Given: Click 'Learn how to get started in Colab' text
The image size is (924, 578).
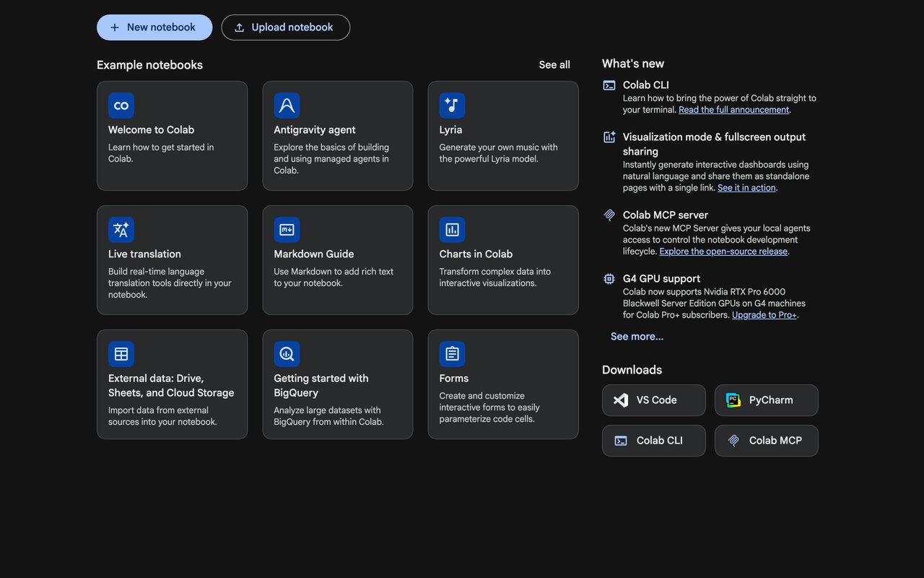Looking at the screenshot, I should (161, 153).
